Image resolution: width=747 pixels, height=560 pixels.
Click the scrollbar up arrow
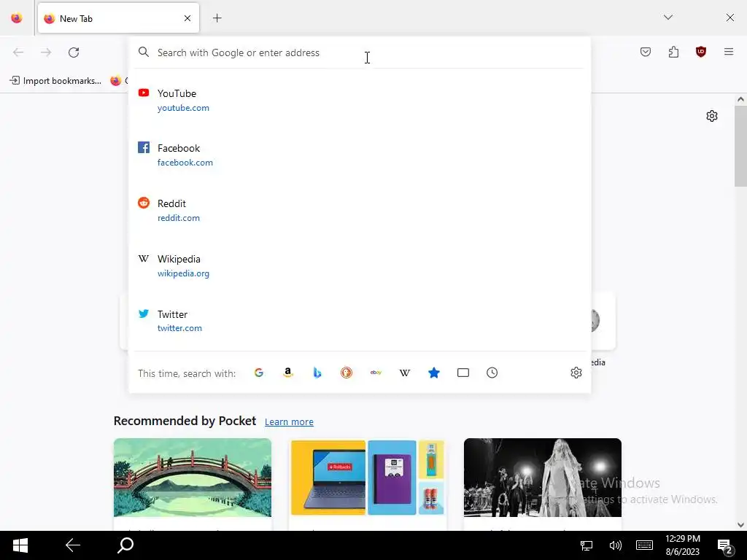pyautogui.click(x=740, y=99)
